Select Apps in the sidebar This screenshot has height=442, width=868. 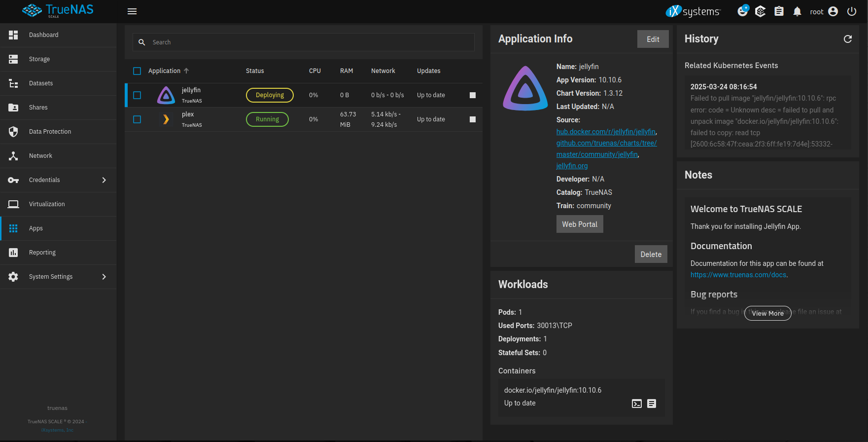pyautogui.click(x=58, y=228)
